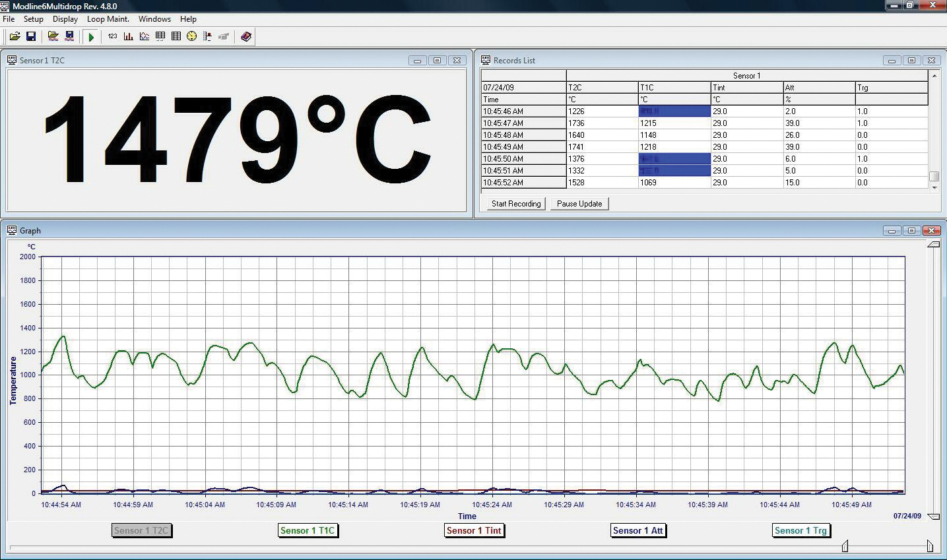
Task: Maximize the Sensor 1 T2C window
Action: pos(437,60)
